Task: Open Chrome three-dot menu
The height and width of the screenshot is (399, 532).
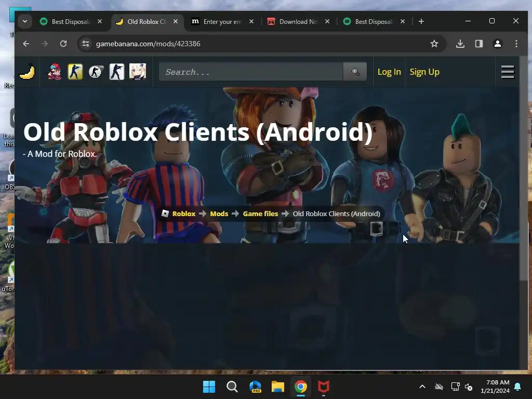Action: (516, 44)
